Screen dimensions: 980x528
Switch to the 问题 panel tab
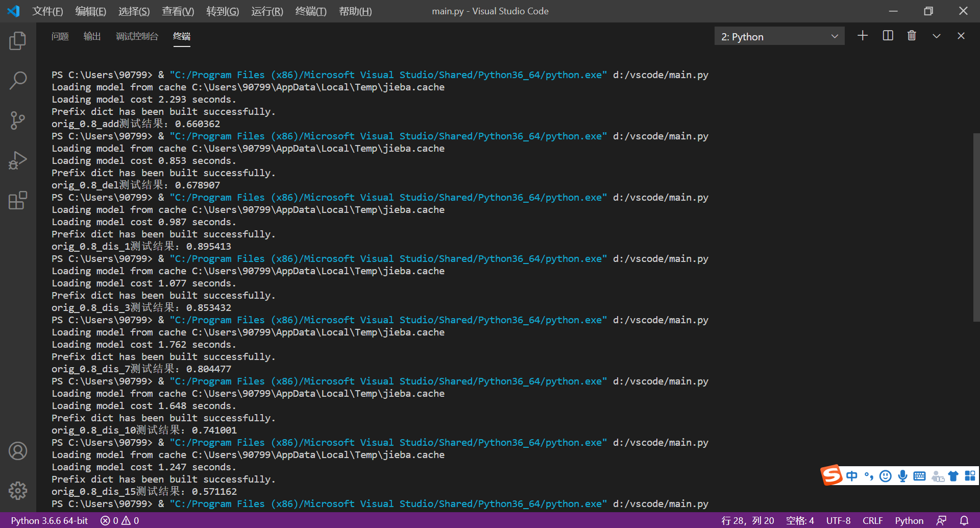click(x=60, y=36)
